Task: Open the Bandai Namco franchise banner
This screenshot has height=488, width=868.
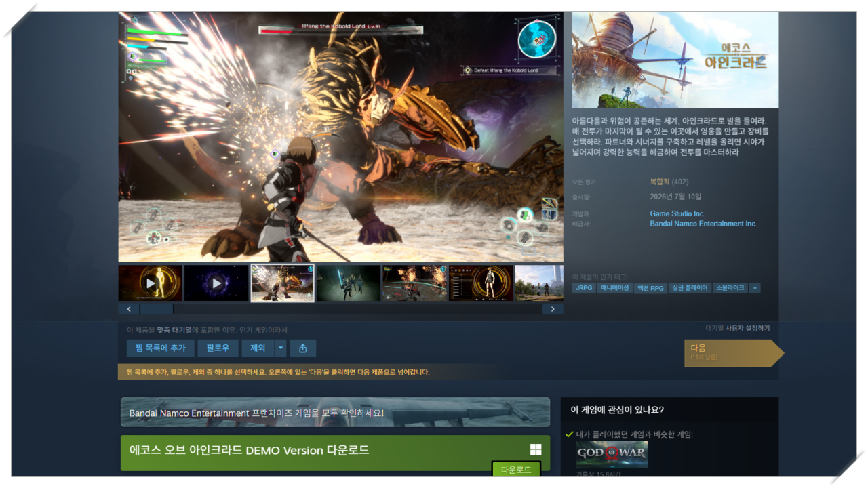Action: tap(335, 412)
